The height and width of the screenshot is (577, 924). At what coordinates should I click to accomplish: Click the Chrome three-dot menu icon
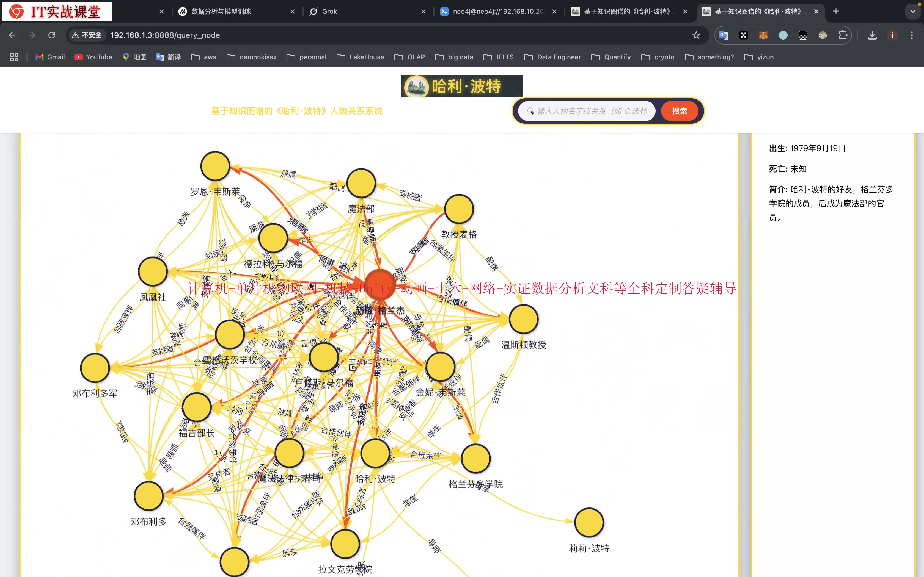click(x=912, y=35)
